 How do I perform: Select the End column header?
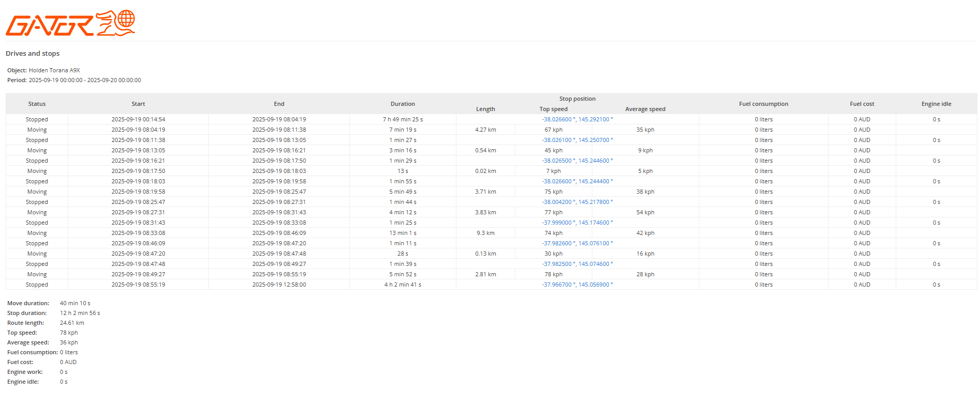click(279, 104)
